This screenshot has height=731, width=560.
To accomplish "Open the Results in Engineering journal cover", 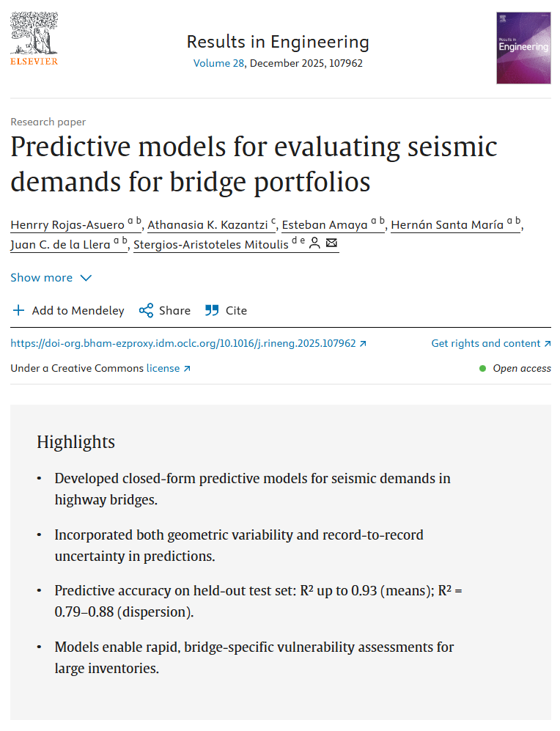I will pyautogui.click(x=523, y=47).
